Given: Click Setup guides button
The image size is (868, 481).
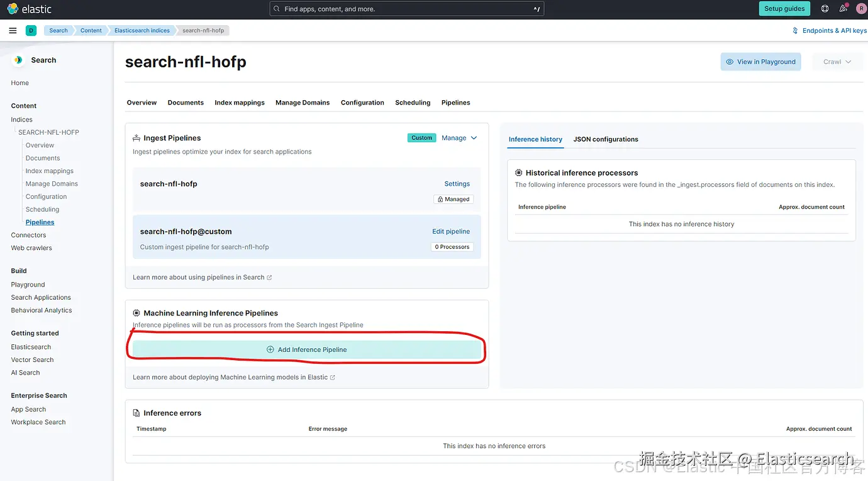Looking at the screenshot, I should (x=784, y=9).
